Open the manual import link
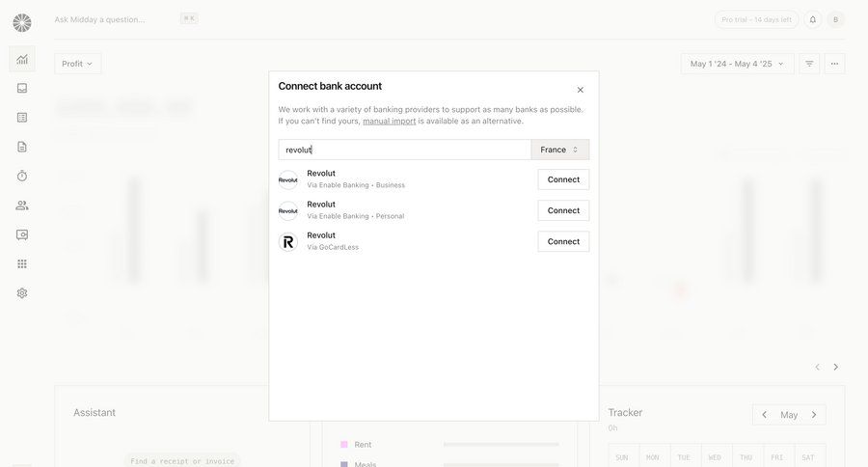868x467 pixels. [390, 121]
